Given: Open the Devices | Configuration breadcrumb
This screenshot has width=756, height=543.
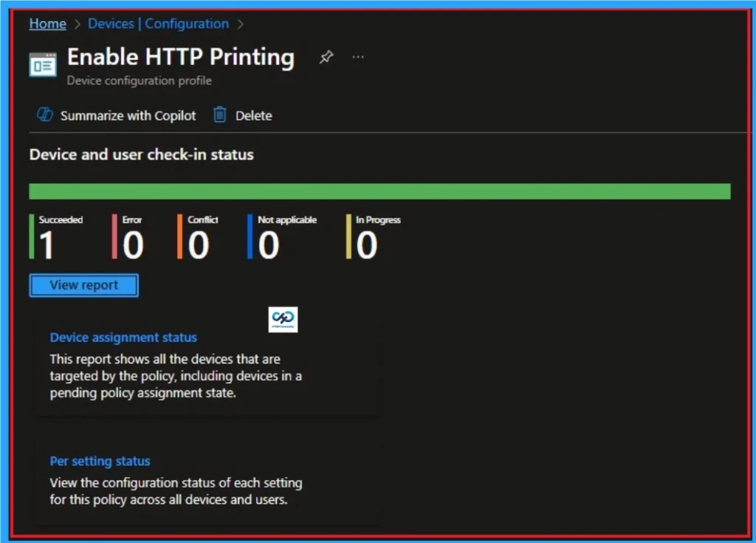Looking at the screenshot, I should click(158, 23).
